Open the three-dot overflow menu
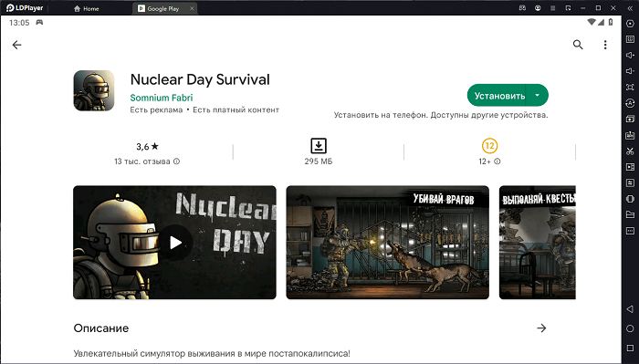The image size is (639, 364). click(605, 45)
